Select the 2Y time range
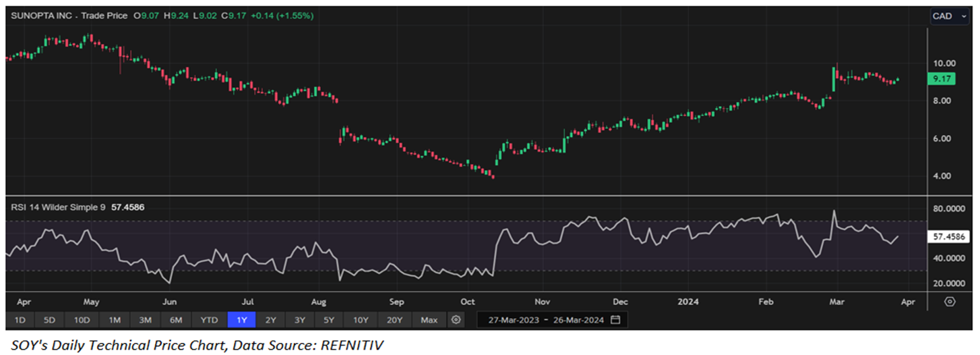Viewport: 980px width, 355px height. 271,319
